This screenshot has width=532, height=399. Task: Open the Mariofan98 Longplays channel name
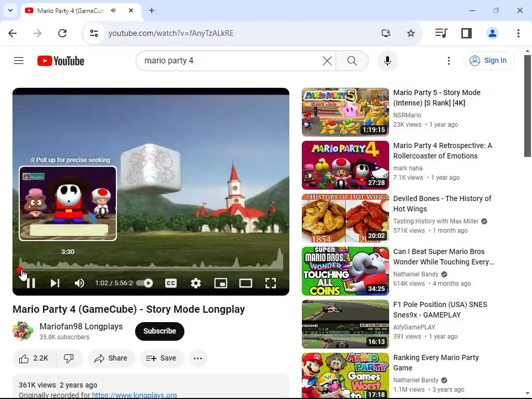(81, 326)
